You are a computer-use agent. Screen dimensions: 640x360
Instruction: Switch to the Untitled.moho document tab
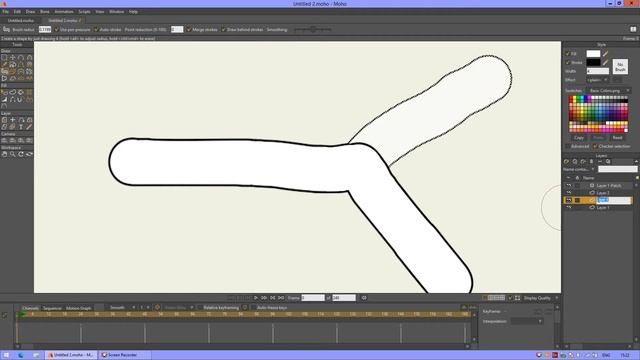[20, 20]
